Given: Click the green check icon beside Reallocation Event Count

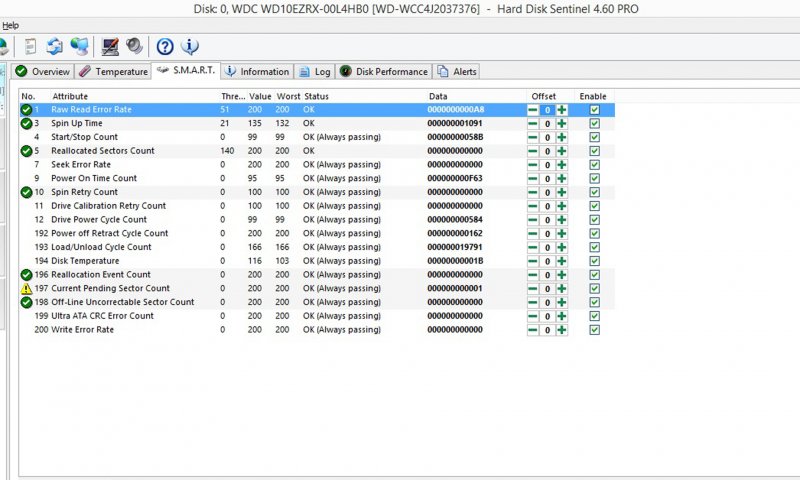Looking at the screenshot, I should [26, 275].
